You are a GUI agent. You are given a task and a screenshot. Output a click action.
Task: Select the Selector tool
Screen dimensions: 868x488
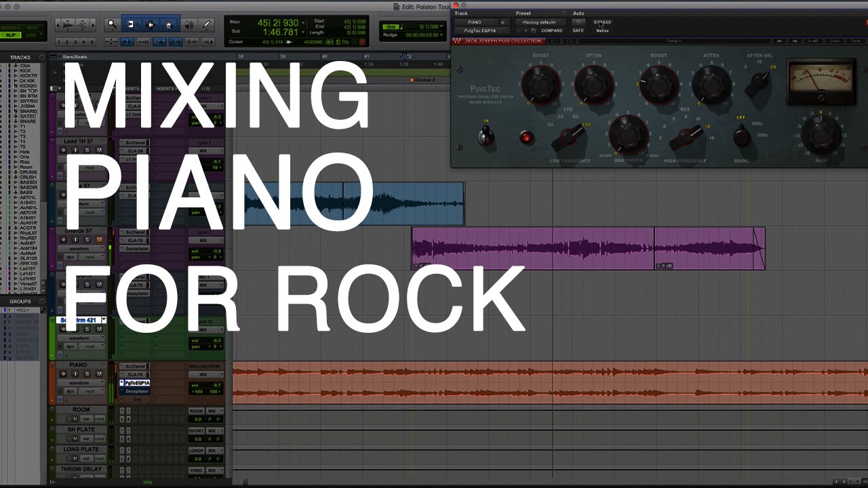tap(151, 25)
